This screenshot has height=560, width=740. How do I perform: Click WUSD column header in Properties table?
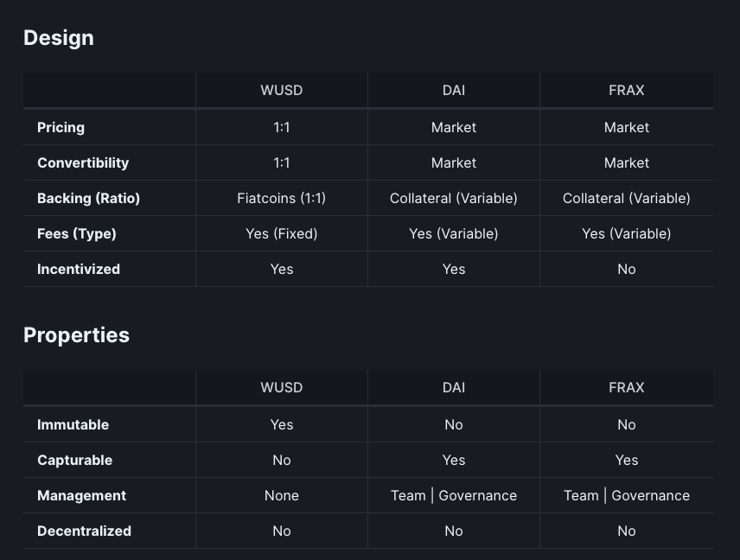pyautogui.click(x=282, y=388)
